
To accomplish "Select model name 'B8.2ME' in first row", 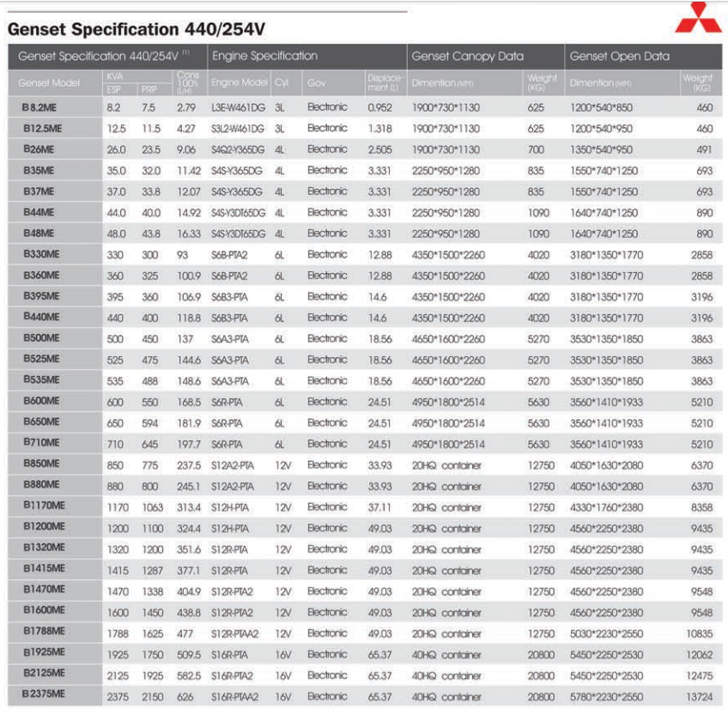I will tap(39, 107).
